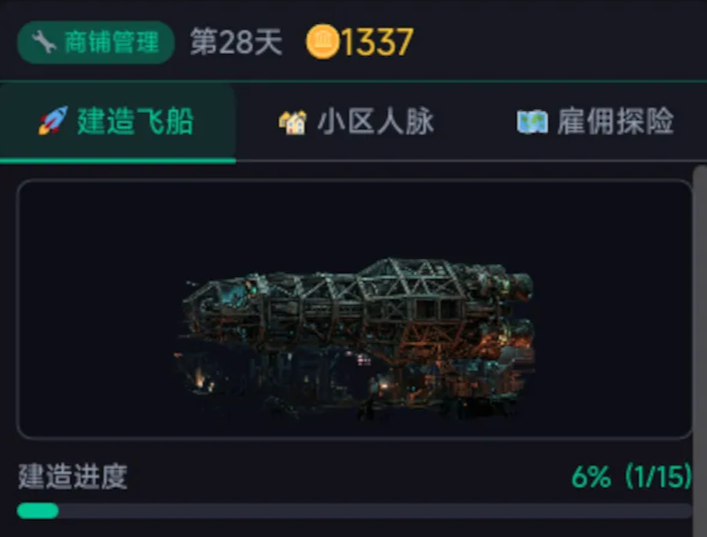Image resolution: width=707 pixels, height=537 pixels.
Task: Click the wrench icon in the shop management button
Action: [43, 42]
